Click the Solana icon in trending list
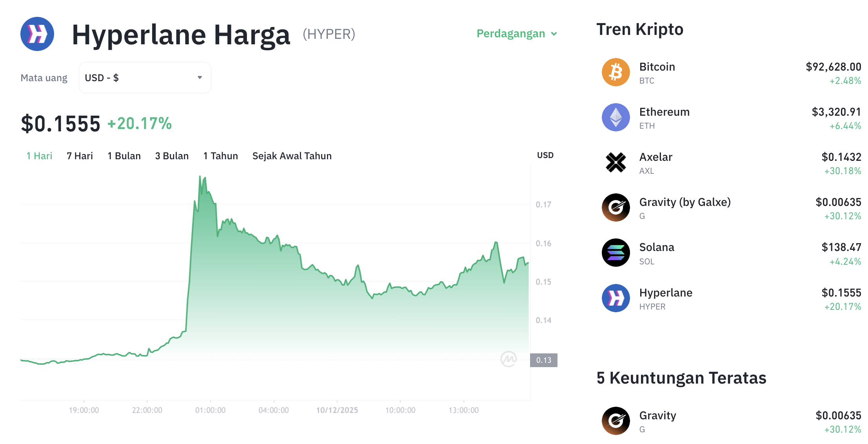The width and height of the screenshot is (868, 444). pyautogui.click(x=616, y=253)
